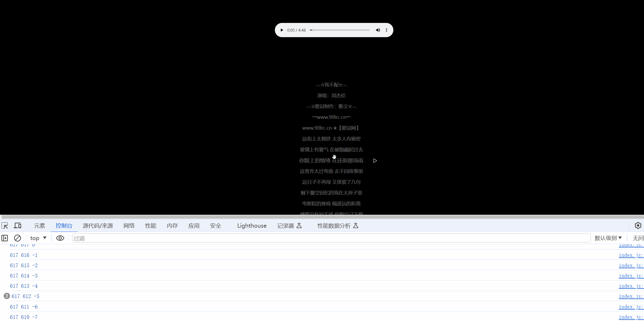Activate the inspect element picker icon

[5, 226]
